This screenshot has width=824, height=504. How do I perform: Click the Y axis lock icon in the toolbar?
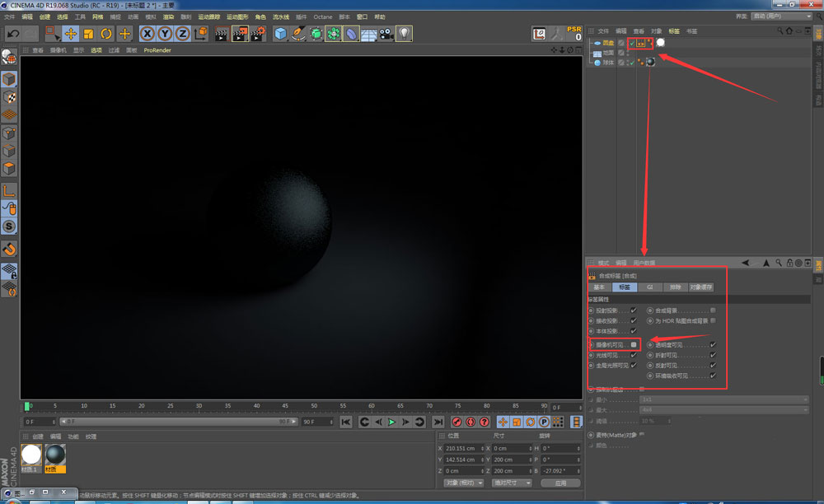tap(164, 34)
